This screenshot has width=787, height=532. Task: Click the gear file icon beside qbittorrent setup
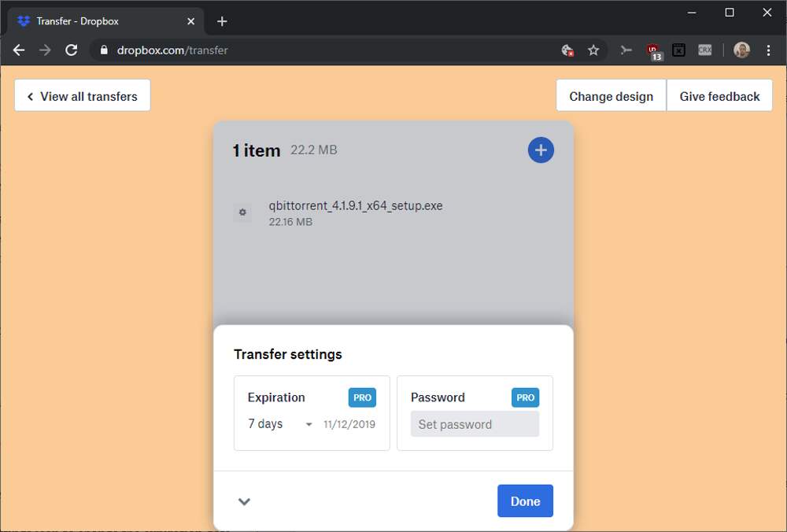click(x=242, y=212)
